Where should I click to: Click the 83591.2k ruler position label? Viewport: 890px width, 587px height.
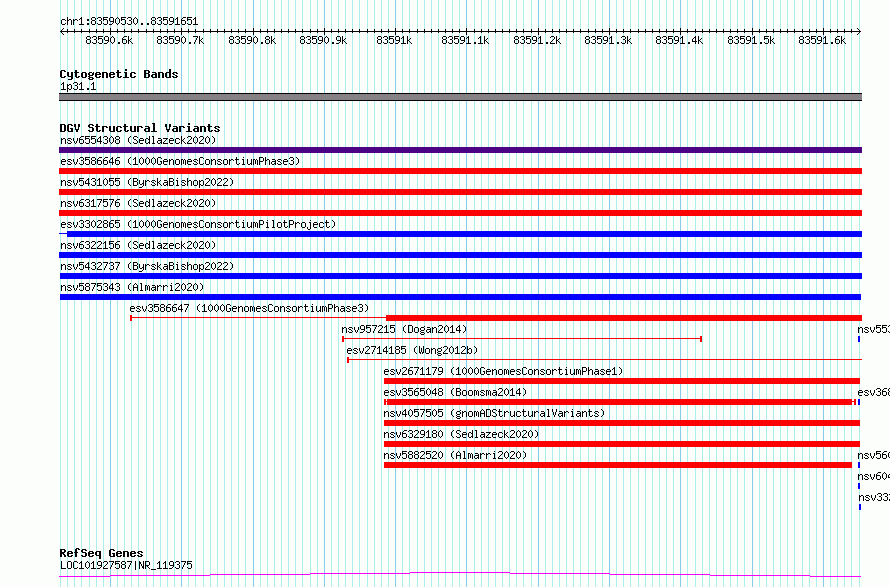(x=537, y=40)
